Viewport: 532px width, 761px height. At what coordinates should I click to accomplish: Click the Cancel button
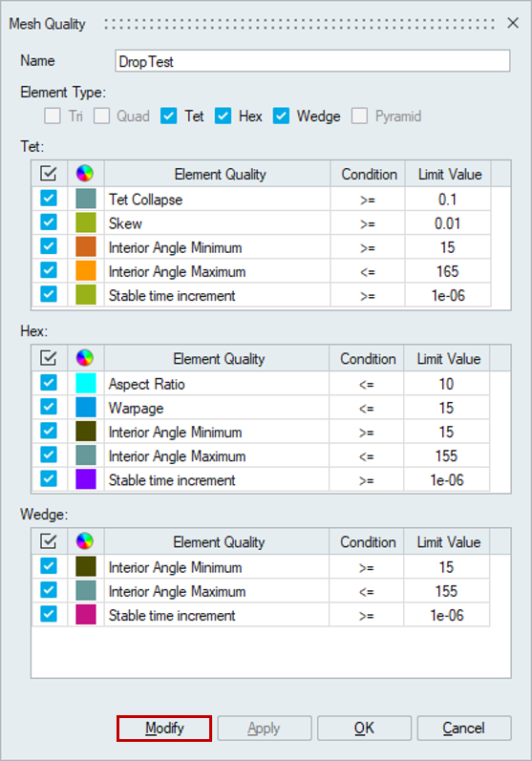(463, 728)
